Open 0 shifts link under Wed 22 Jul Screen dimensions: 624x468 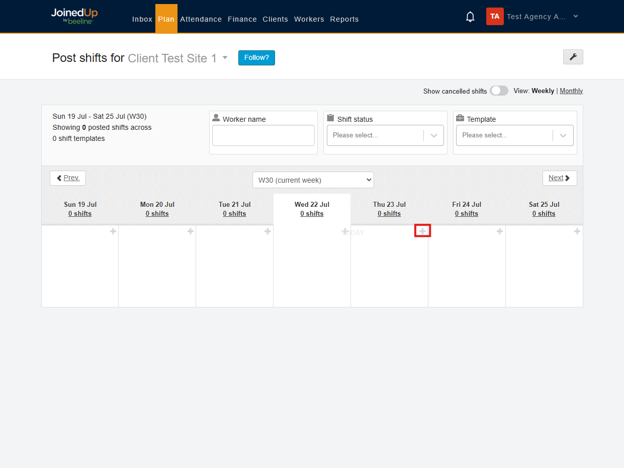point(312,213)
